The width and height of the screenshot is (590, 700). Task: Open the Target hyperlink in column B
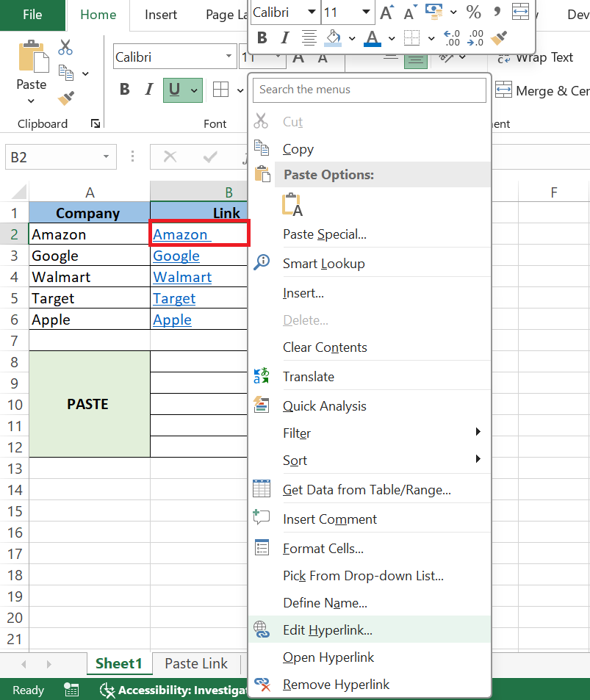tap(174, 299)
